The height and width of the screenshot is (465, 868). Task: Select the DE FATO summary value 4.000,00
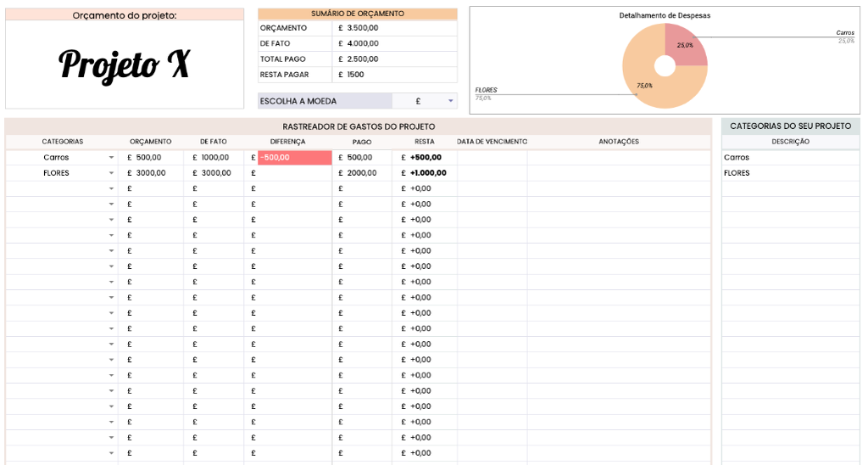click(x=362, y=43)
